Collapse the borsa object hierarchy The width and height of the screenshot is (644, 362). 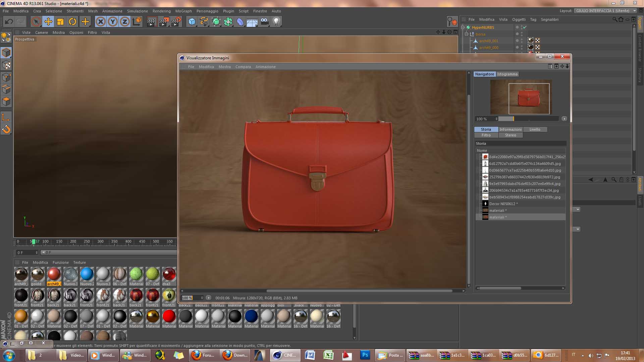pyautogui.click(x=466, y=34)
